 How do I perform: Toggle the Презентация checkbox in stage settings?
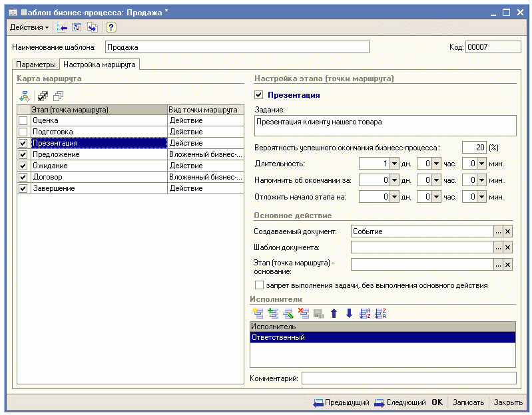[x=258, y=95]
